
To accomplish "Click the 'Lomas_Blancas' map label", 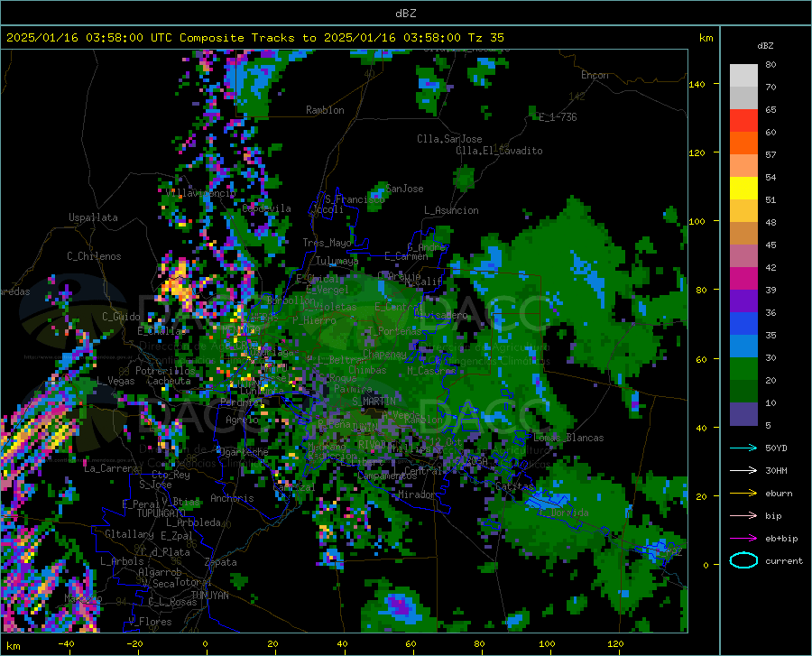I will 568,438.
